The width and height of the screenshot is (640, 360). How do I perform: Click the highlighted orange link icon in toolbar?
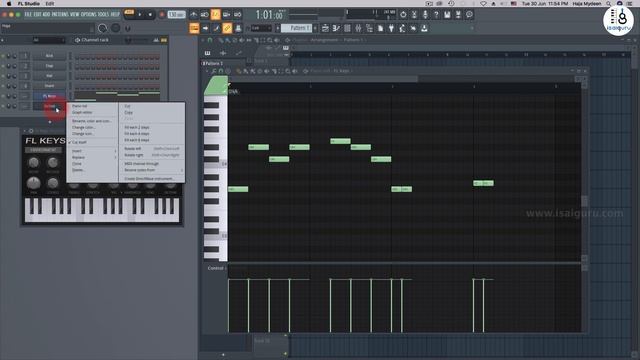[227, 28]
